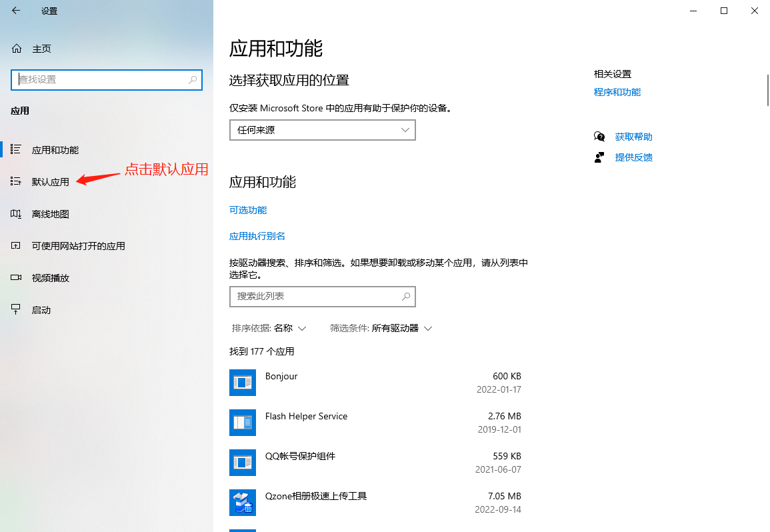Switch to 视频播放 settings

click(50, 278)
